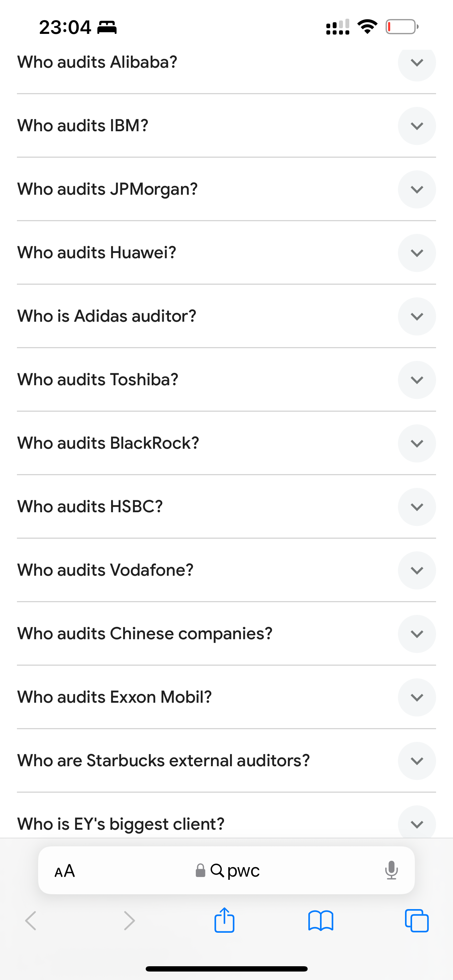Tap the search magnifier in address bar
Viewport: 453px width, 980px height.
click(217, 870)
